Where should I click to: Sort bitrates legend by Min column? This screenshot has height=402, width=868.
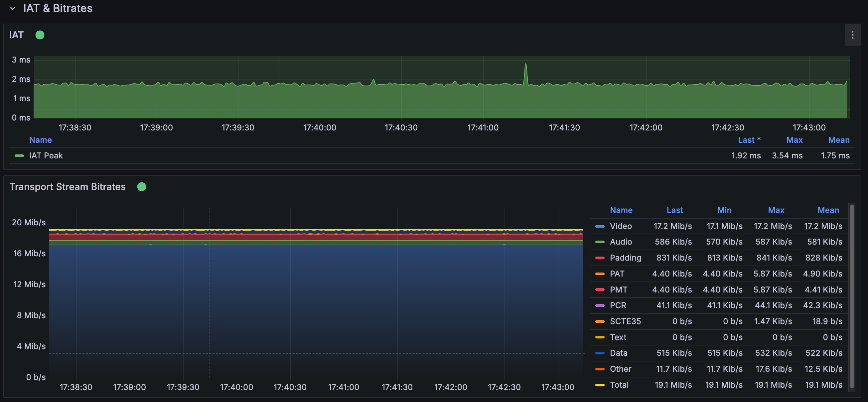(x=724, y=210)
